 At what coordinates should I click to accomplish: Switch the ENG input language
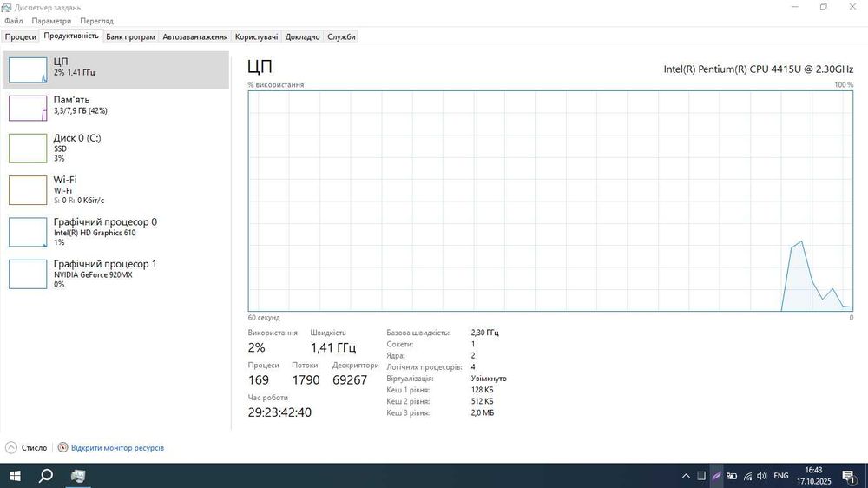coord(781,476)
